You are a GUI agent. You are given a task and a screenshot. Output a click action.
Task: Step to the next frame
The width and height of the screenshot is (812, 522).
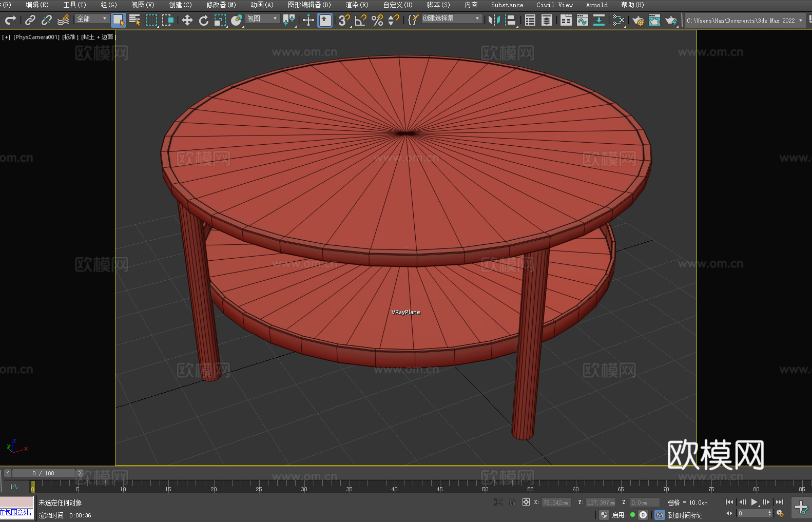tap(766, 502)
